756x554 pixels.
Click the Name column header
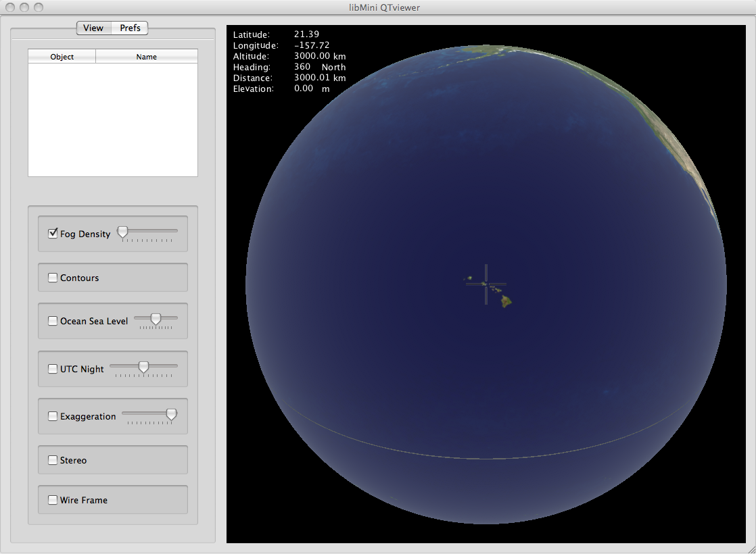click(147, 56)
